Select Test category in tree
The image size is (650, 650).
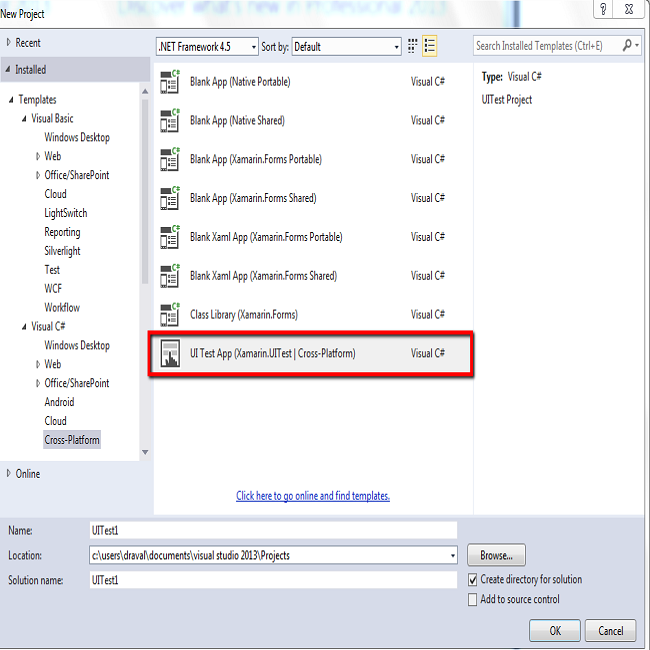pos(52,270)
